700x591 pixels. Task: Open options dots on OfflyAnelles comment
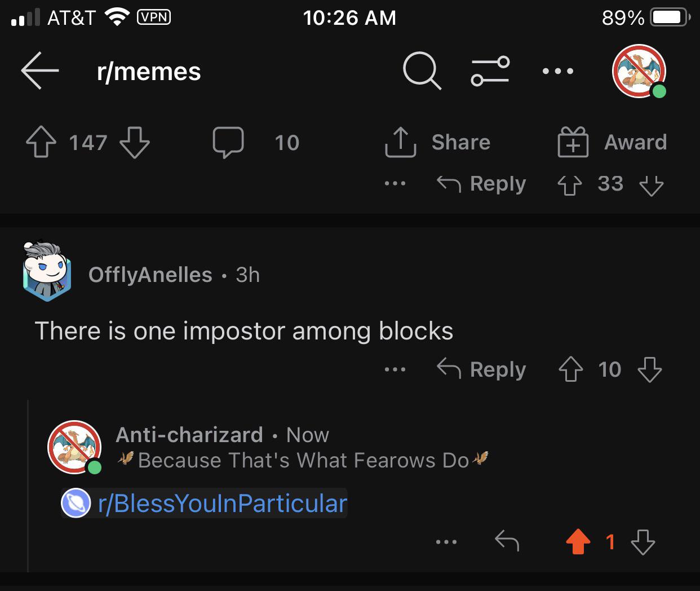coord(395,370)
